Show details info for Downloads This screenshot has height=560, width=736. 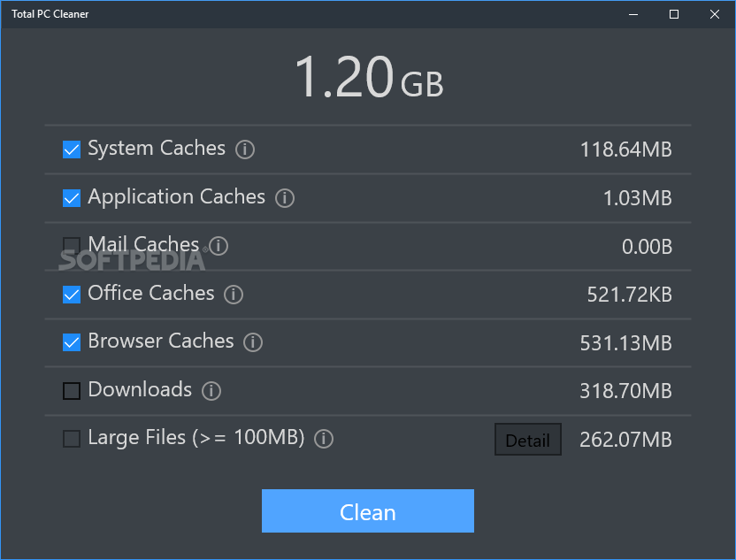click(211, 391)
